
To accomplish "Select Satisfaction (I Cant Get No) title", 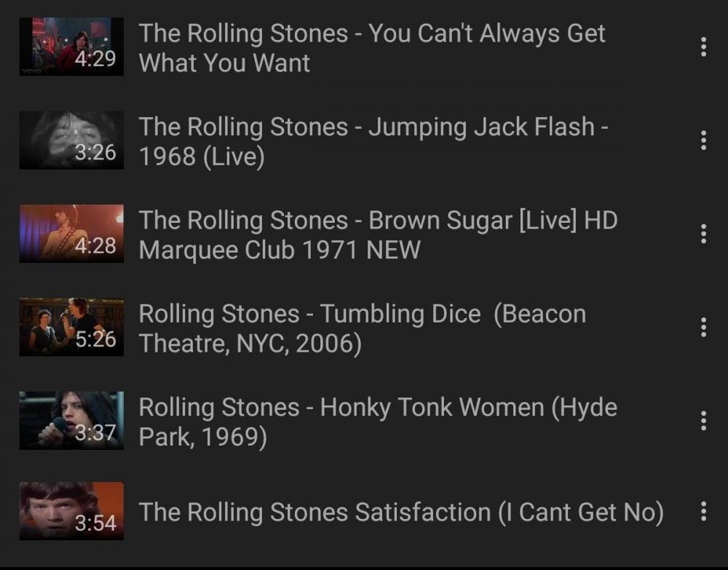I will click(x=401, y=512).
